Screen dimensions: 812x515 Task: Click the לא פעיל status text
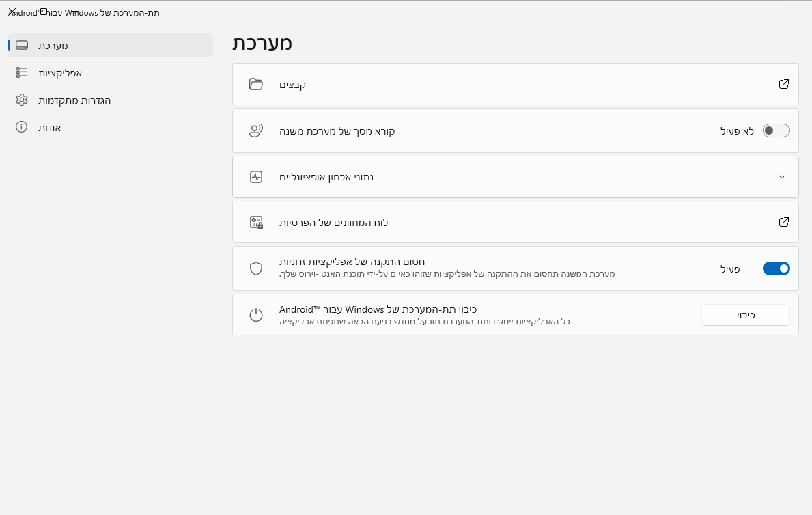737,131
